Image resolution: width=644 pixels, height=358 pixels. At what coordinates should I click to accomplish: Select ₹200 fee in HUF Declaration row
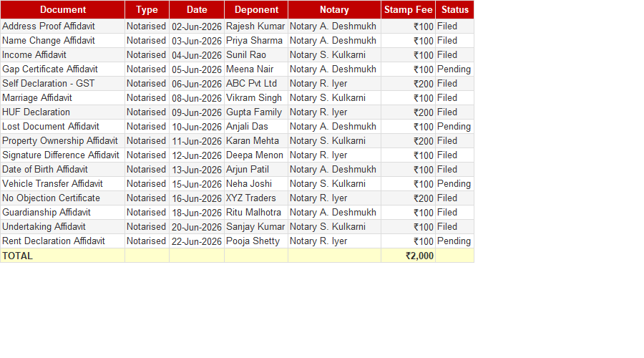coord(409,112)
